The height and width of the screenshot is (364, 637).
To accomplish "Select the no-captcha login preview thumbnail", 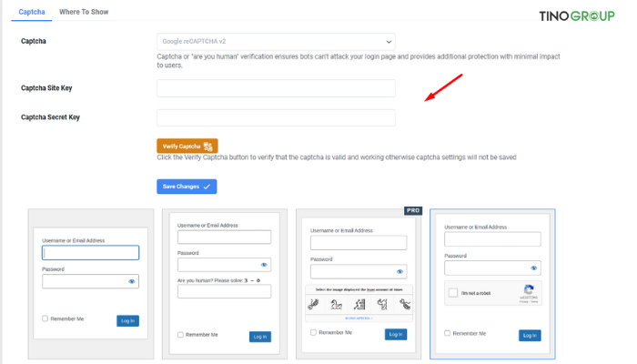I will pyautogui.click(x=91, y=284).
